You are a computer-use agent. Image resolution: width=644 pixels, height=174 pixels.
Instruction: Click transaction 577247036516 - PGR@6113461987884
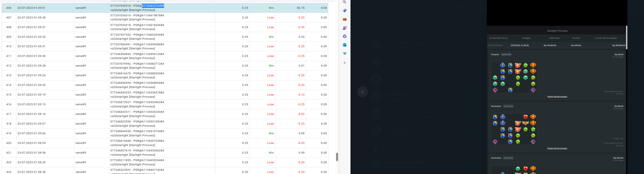137,15
